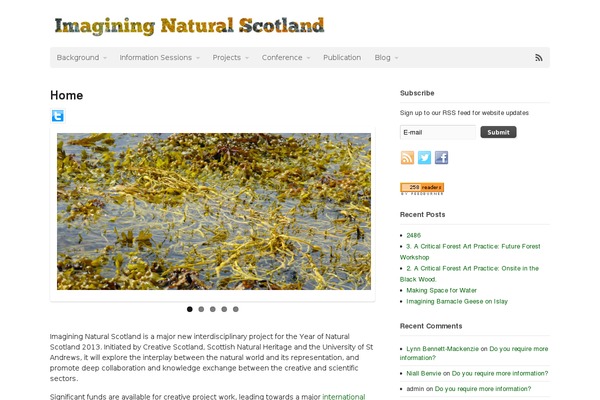Open Making Space for Water post

pyautogui.click(x=441, y=290)
